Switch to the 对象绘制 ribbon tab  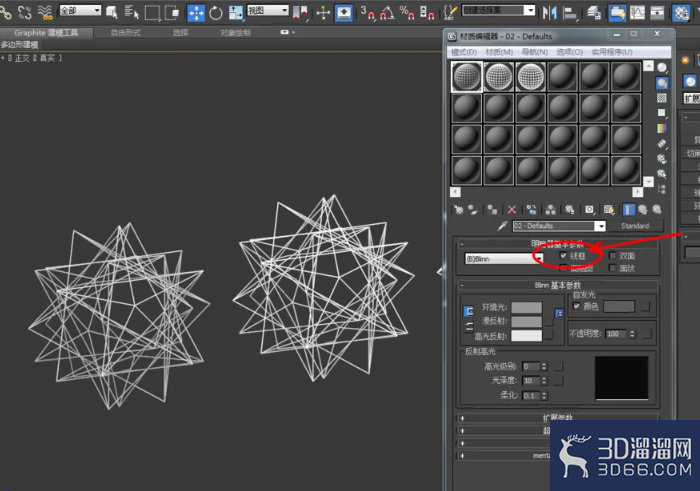tap(235, 33)
